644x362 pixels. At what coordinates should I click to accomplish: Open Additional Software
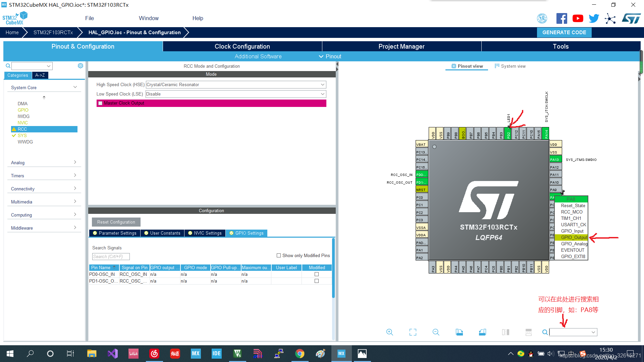click(258, 56)
